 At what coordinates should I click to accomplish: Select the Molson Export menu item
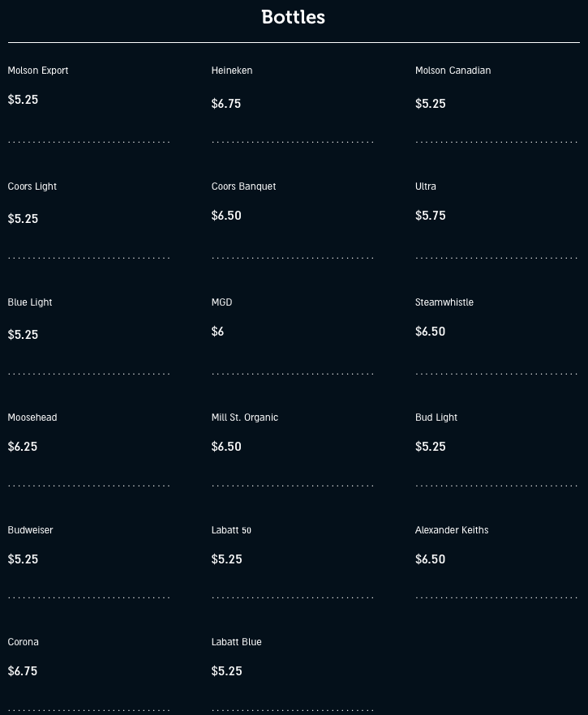pos(38,71)
